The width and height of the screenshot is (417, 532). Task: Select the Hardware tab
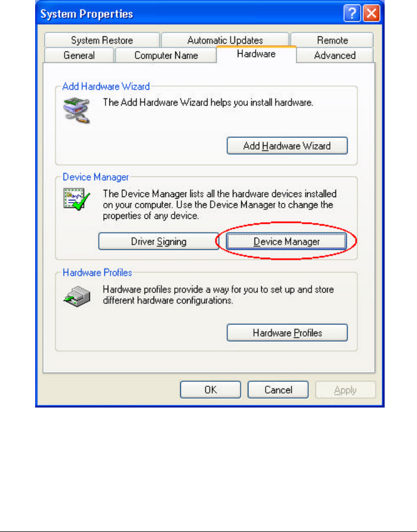[x=256, y=54]
